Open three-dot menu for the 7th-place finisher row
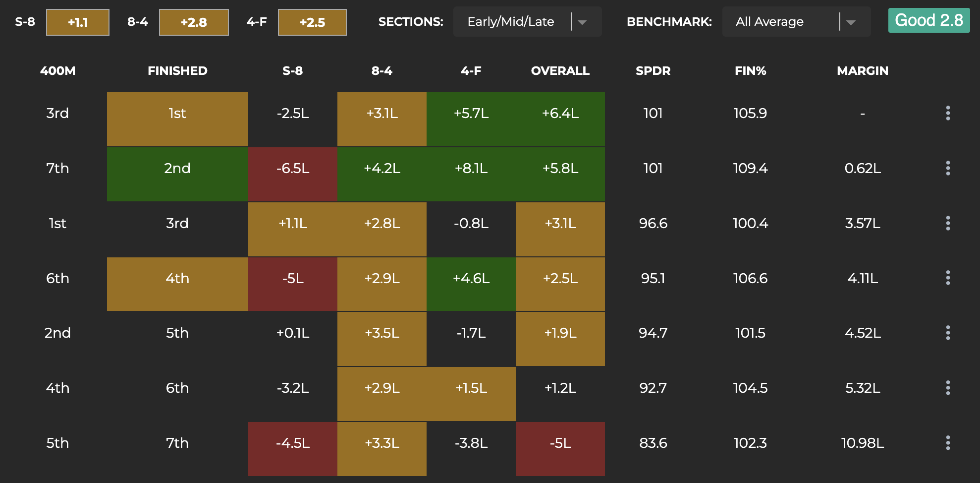The height and width of the screenshot is (483, 980). coord(947,443)
